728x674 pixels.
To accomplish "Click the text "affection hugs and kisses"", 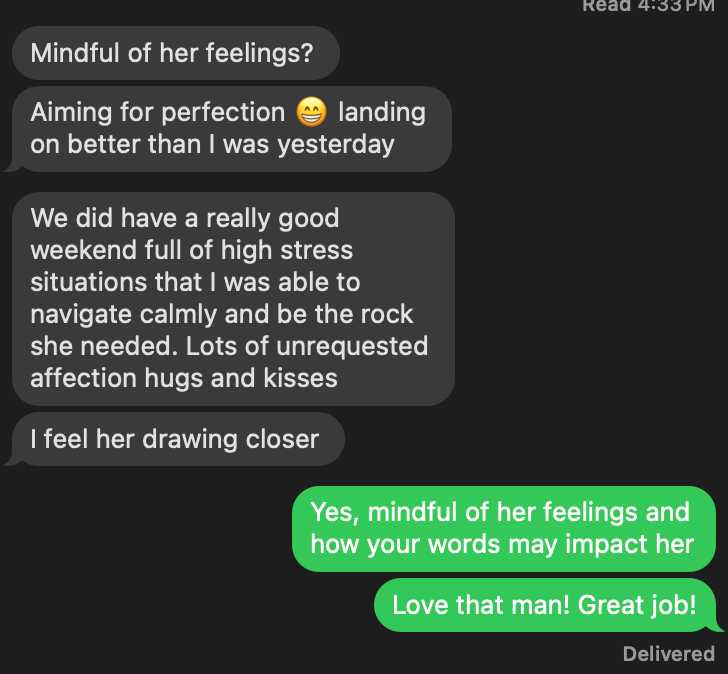I will point(183,378).
